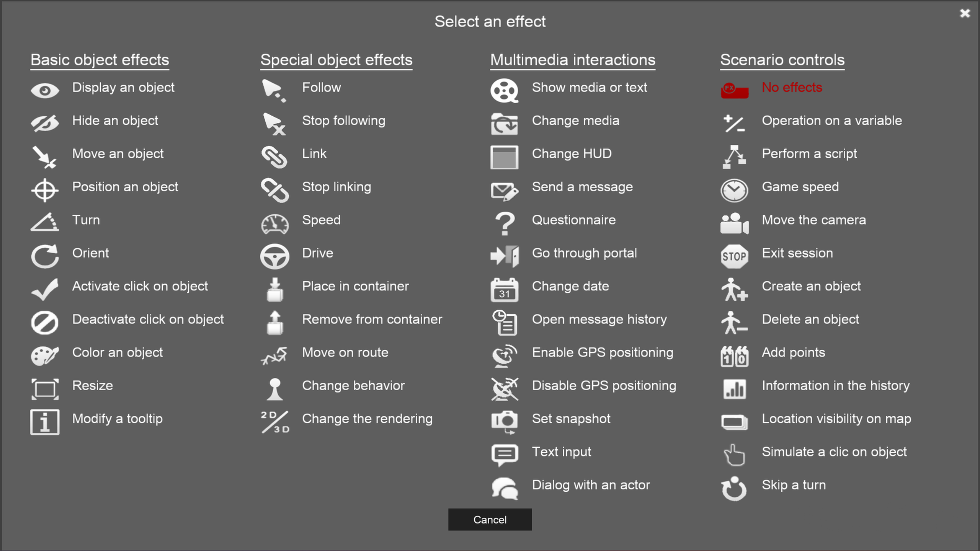
Task: Close the Select an effect dialog
Action: coord(965,13)
